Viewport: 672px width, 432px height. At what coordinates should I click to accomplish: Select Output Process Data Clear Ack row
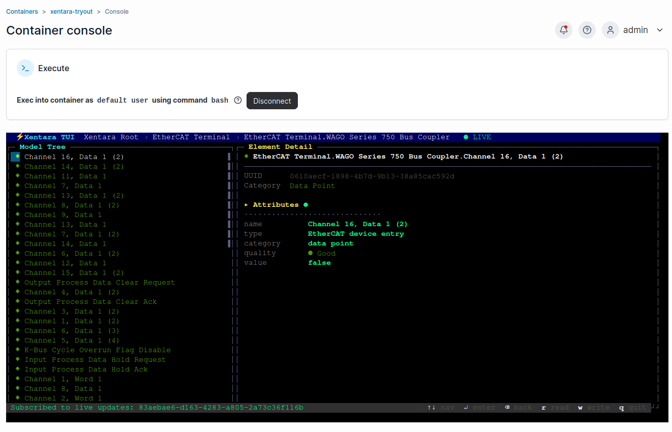click(x=90, y=302)
